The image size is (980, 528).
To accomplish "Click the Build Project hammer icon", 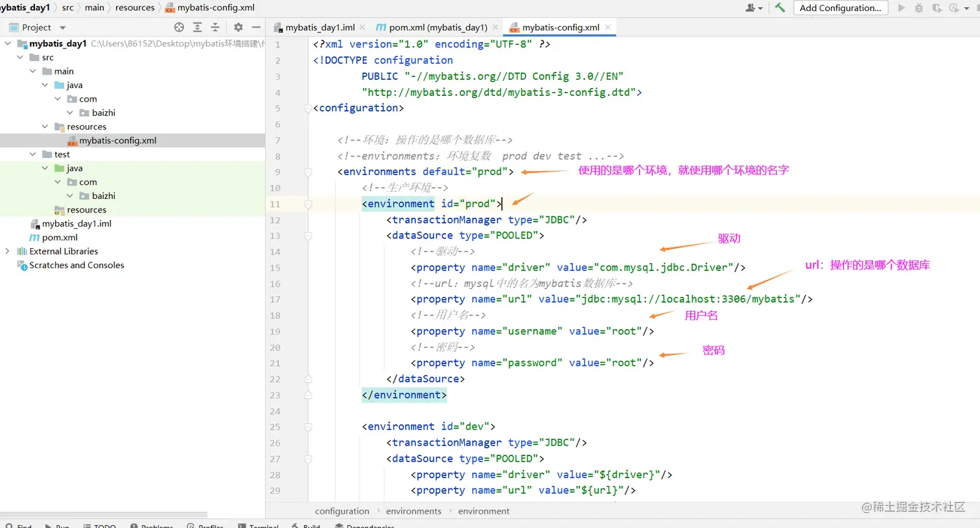I will click(x=780, y=8).
